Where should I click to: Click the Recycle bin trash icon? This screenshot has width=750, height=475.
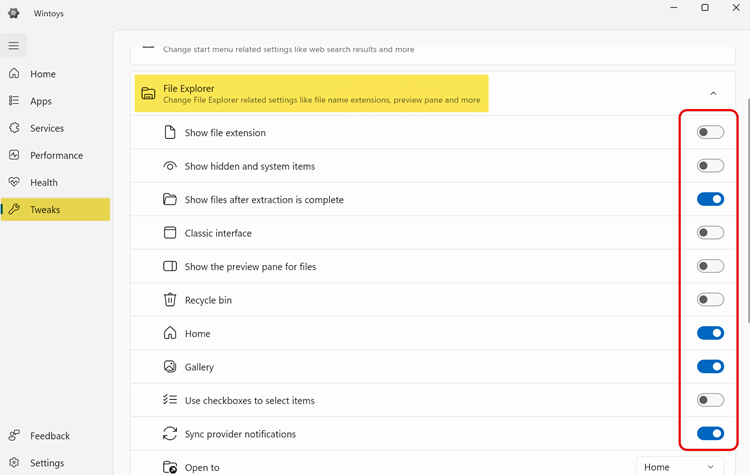[x=170, y=300]
